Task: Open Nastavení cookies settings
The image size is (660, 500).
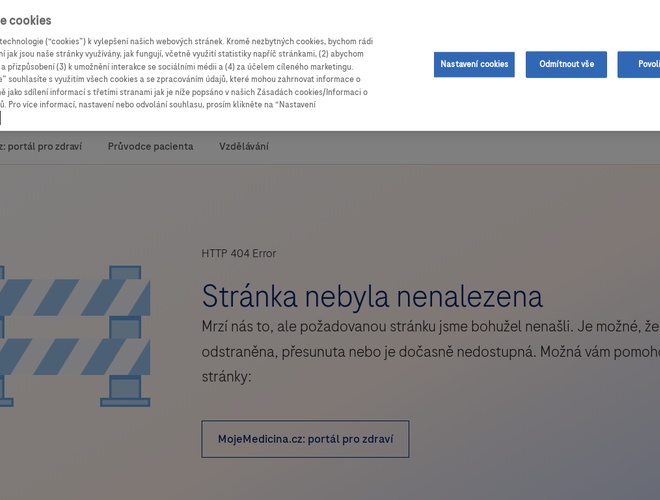Action: (x=474, y=65)
